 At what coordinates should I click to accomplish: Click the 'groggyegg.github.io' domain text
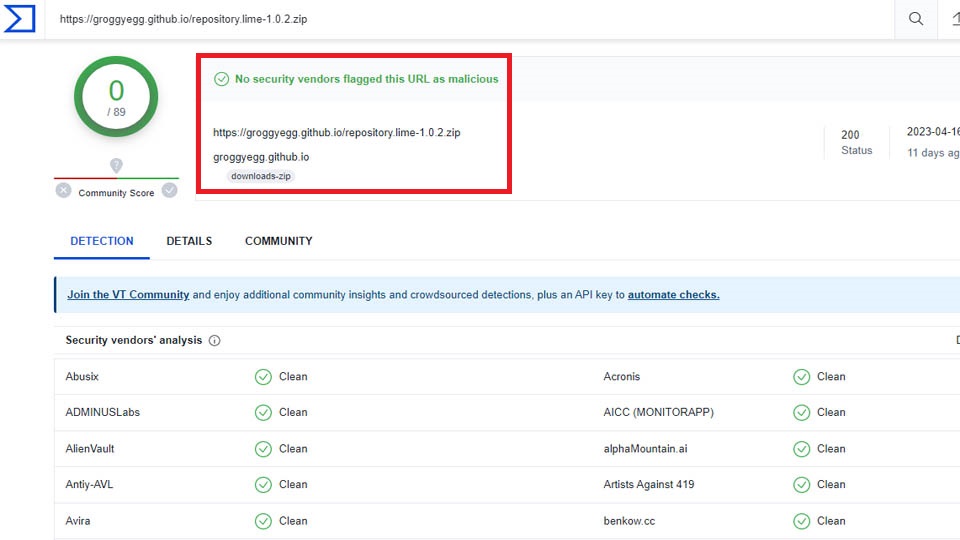pyautogui.click(x=261, y=157)
